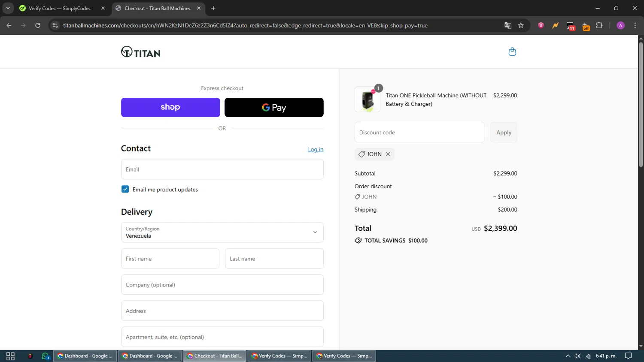Open the shopping cart bag icon
Screen dimensions: 644x362
click(512, 52)
